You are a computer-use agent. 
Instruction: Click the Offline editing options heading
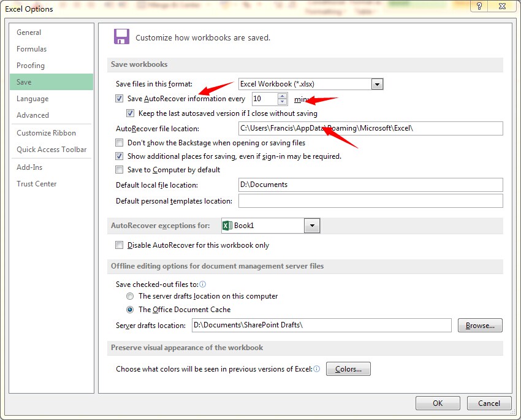coord(218,266)
